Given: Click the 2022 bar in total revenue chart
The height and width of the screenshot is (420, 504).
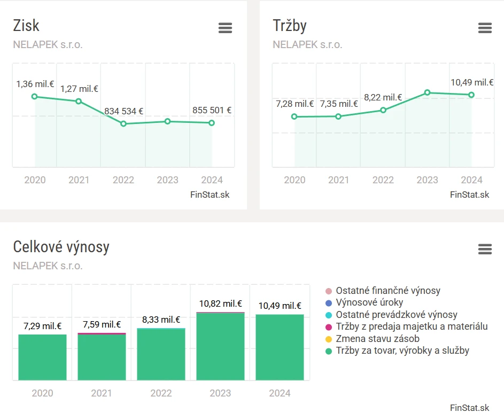Looking at the screenshot, I should (161, 354).
